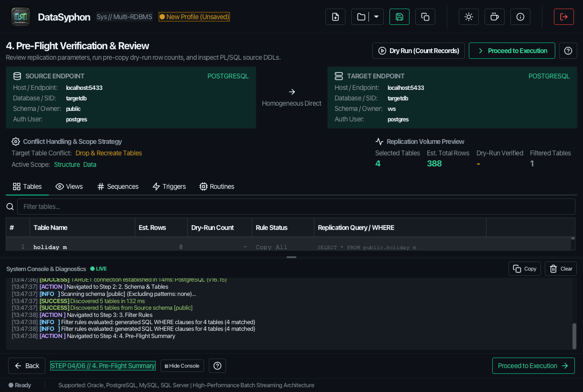The image size is (583, 392).
Task: Open the Sequences tab
Action: [x=118, y=186]
